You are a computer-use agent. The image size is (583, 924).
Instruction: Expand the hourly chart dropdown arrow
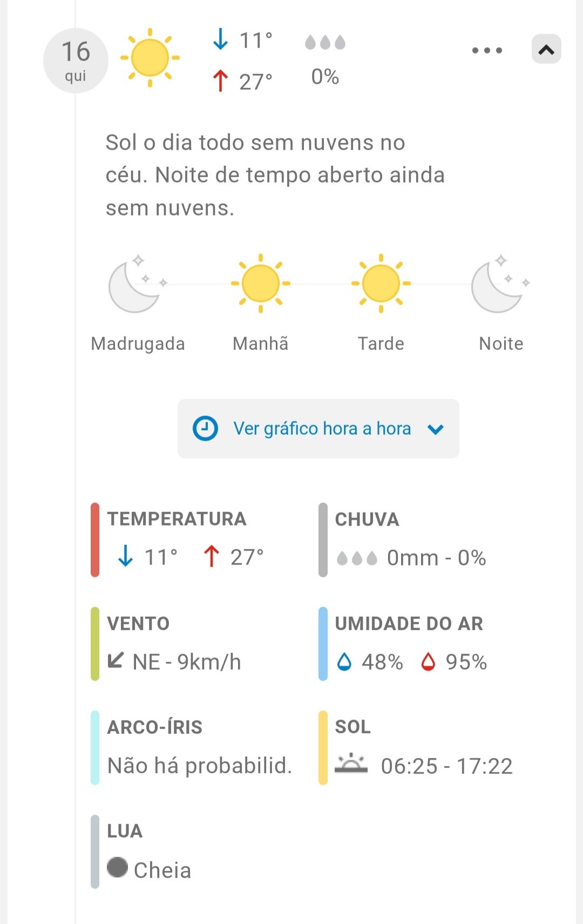pos(436,429)
